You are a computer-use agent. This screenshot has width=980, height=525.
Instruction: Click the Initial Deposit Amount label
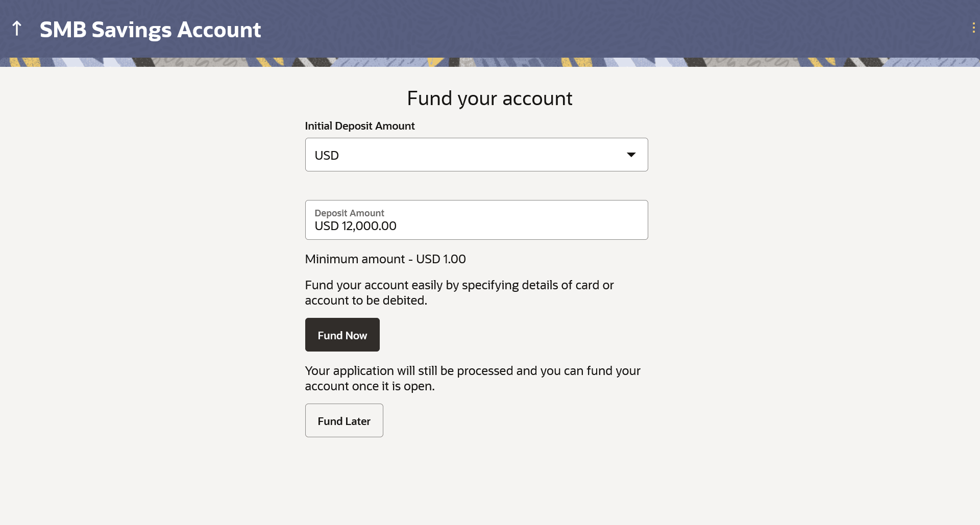[359, 126]
